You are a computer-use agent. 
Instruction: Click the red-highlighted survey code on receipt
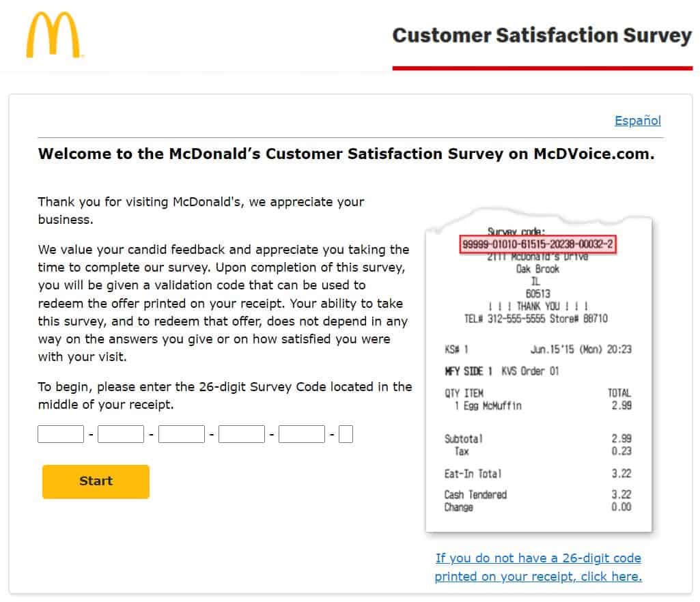click(x=537, y=245)
